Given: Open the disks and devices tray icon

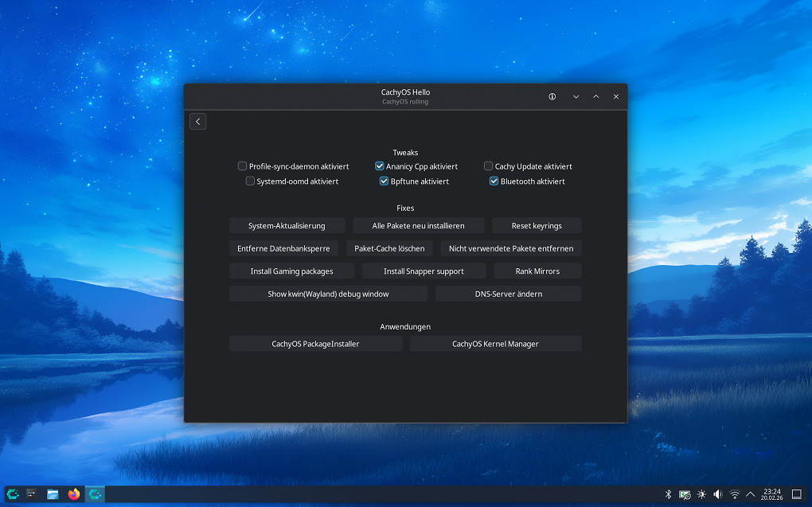Looking at the screenshot, I should [685, 494].
